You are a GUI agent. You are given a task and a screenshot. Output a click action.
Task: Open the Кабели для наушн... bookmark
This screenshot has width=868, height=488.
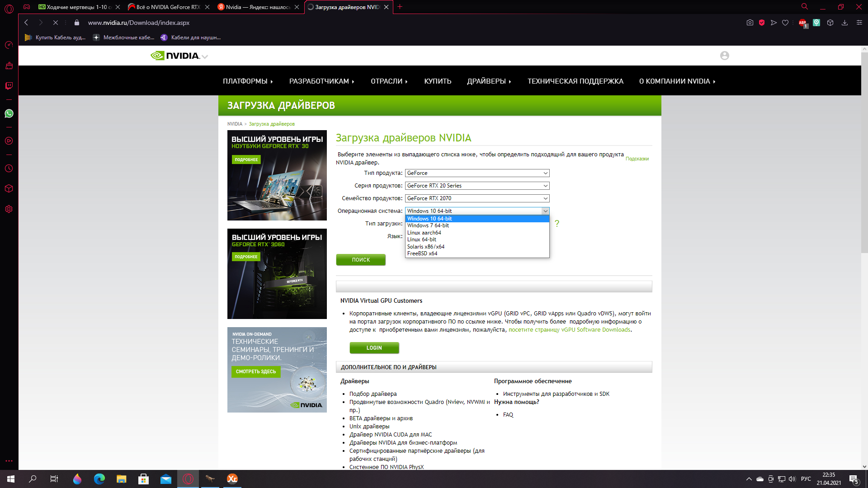point(191,38)
